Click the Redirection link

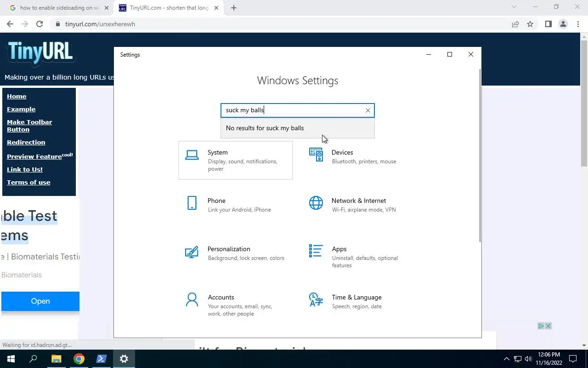[x=26, y=142]
